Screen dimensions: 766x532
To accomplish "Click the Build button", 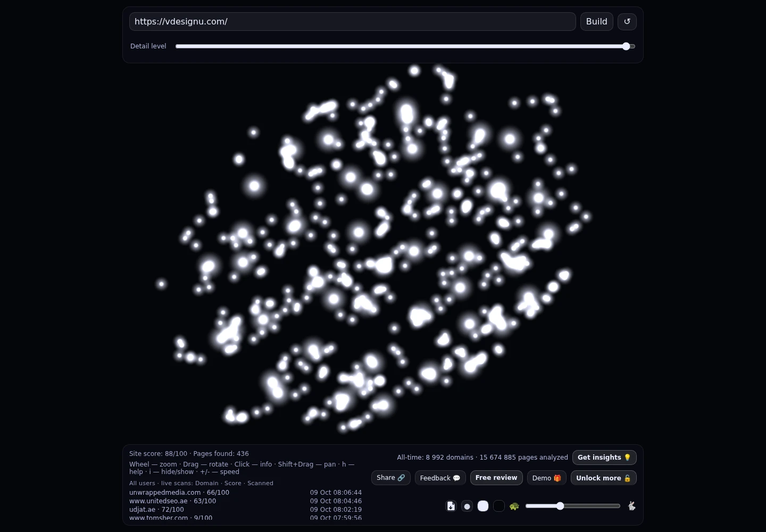I will pyautogui.click(x=597, y=22).
